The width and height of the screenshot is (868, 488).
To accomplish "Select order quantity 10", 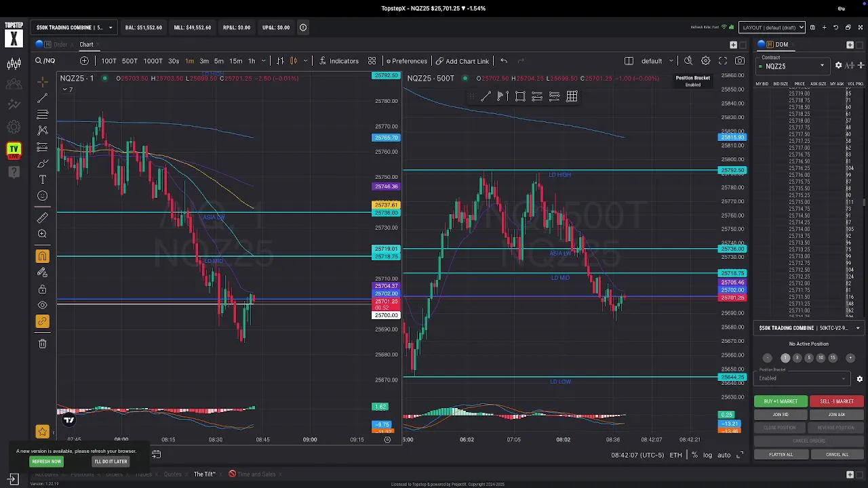I will tap(821, 358).
